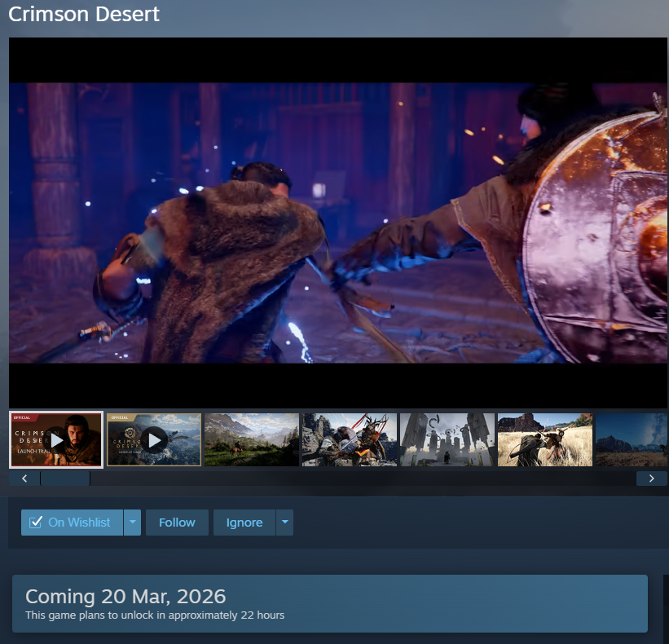The image size is (669, 644).
Task: Toggle the On Wishlist button
Action: tap(72, 523)
